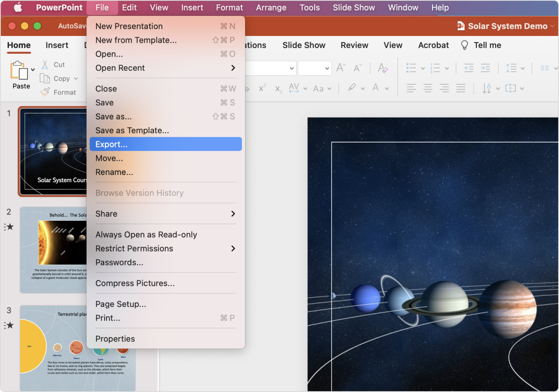This screenshot has width=559, height=392.
Task: Click the character spacing AV icon
Action: coord(294,88)
